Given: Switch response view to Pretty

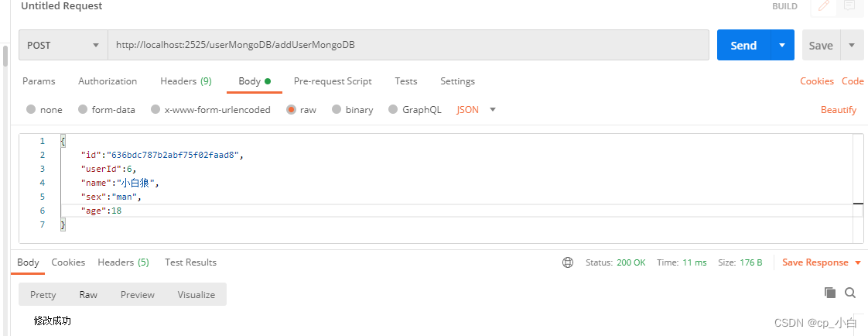Looking at the screenshot, I should pos(43,294).
